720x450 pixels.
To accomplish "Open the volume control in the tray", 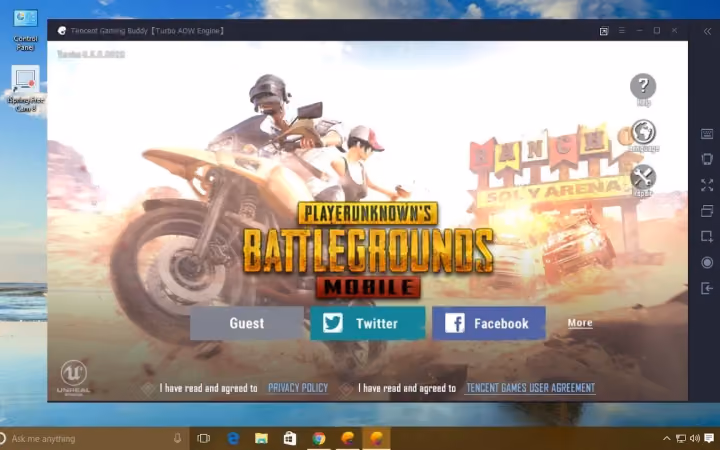I will click(694, 439).
